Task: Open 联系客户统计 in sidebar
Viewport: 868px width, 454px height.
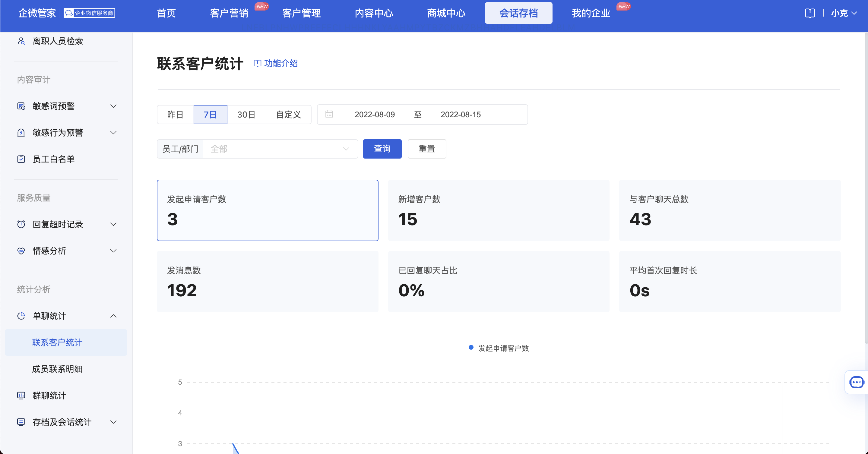Action: coord(66,342)
